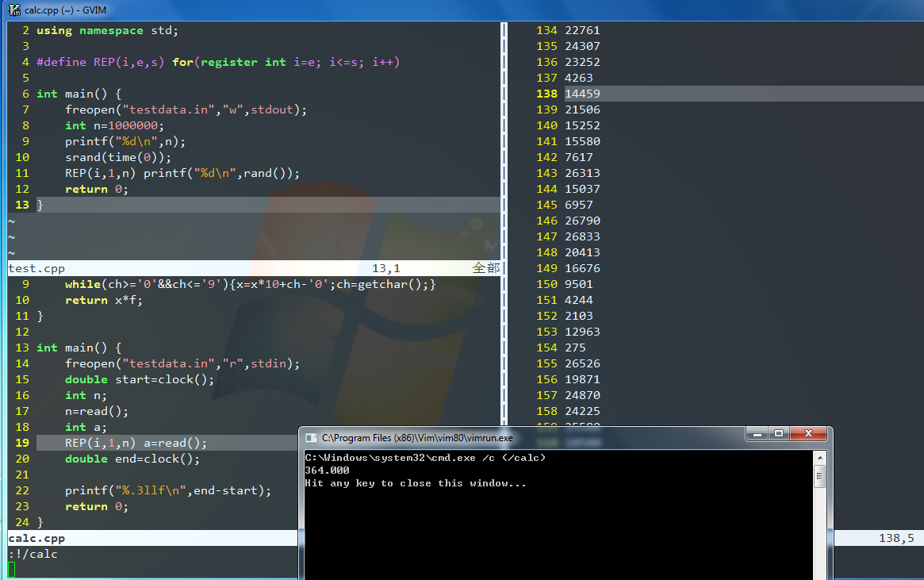This screenshot has width=924, height=580.
Task: Click the vimrun.exe console window icon
Action: coord(311,438)
